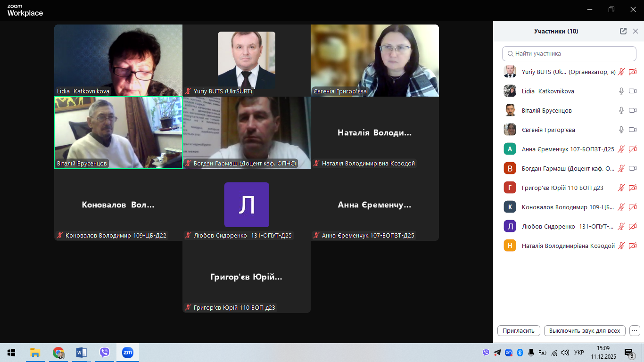Open Word from the taskbar
Image resolution: width=644 pixels, height=362 pixels.
coord(82,353)
